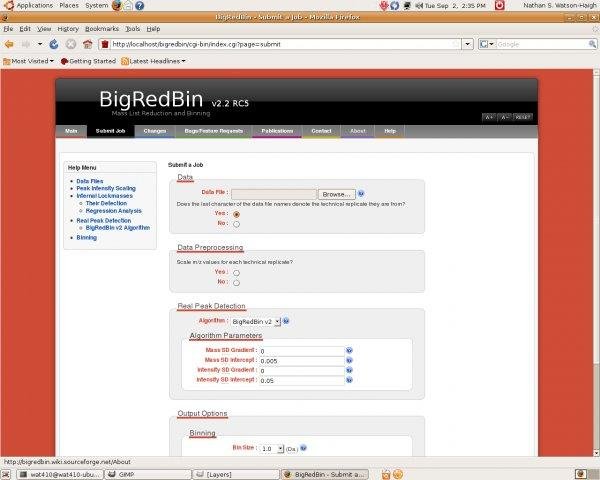Click the network monitor tray icon
Image resolution: width=600 pixels, height=480 pixels.
tap(407, 6)
